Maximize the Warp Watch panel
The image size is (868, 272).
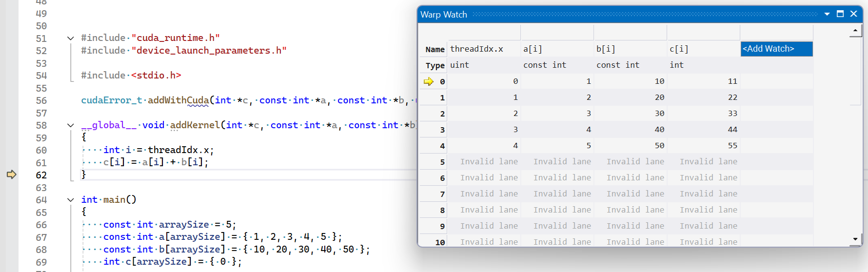[840, 14]
